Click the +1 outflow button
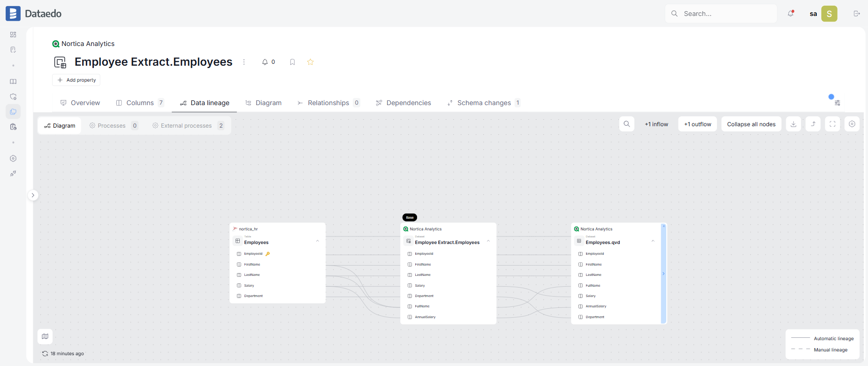 [698, 124]
